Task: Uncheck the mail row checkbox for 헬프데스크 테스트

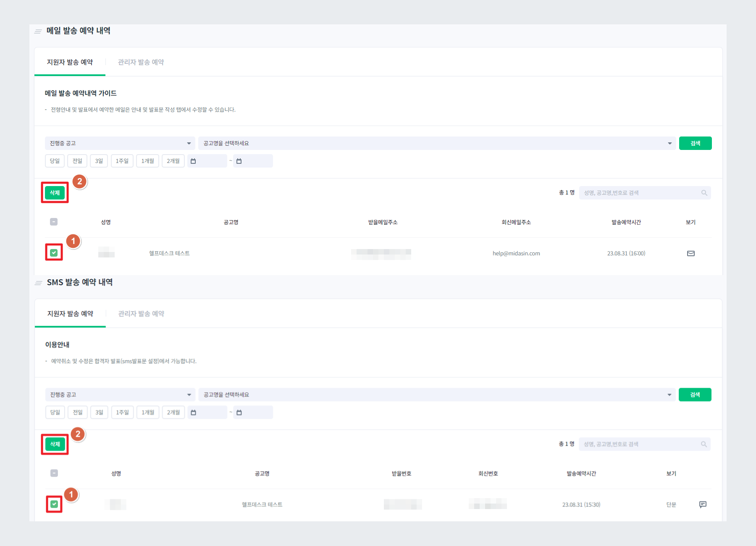Action: click(54, 252)
